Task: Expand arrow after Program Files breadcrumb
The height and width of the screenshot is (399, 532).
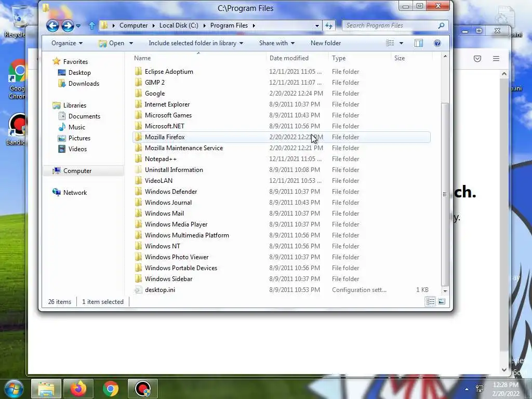Action: [x=254, y=25]
